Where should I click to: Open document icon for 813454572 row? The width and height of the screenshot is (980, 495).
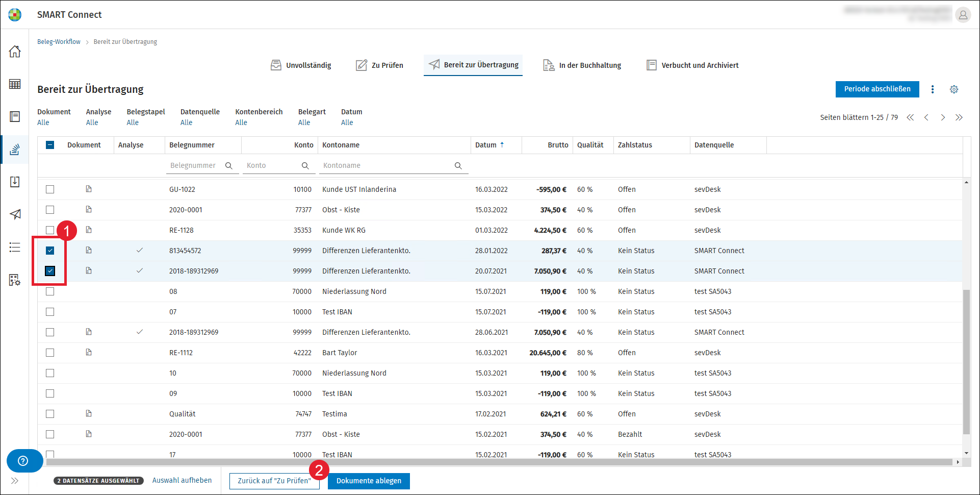[x=89, y=250]
